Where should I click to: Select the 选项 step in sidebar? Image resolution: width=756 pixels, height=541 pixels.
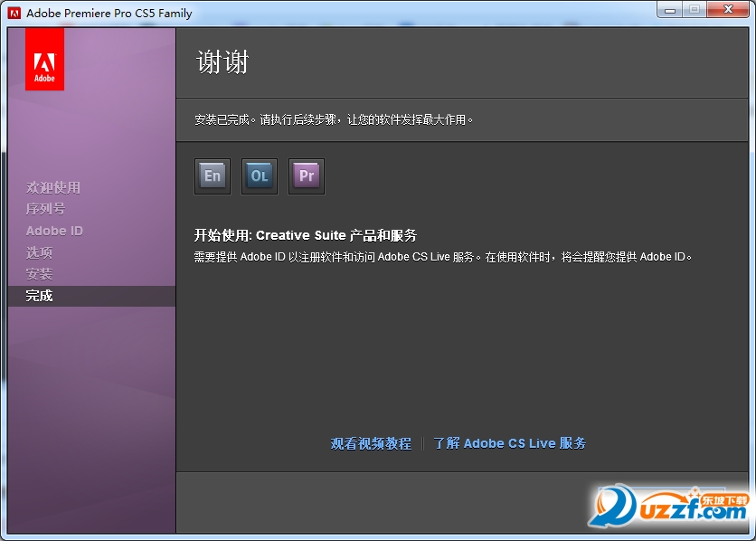point(39,252)
